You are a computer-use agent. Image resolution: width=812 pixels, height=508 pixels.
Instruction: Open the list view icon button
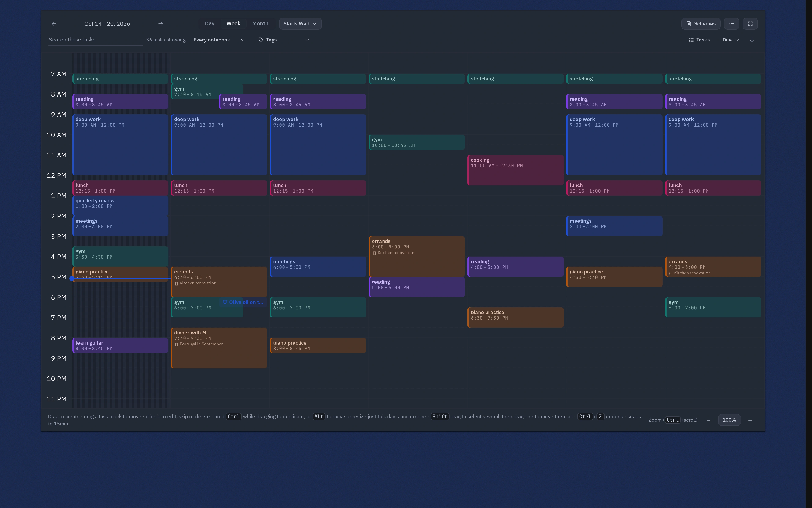[x=731, y=23]
